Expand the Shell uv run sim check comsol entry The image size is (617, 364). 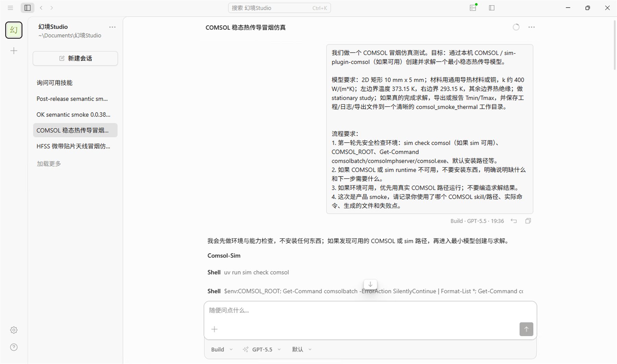point(248,272)
